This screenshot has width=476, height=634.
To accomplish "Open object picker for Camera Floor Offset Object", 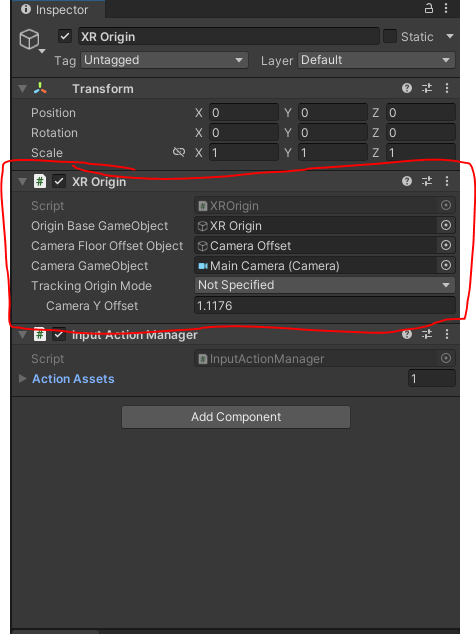I will tap(446, 245).
